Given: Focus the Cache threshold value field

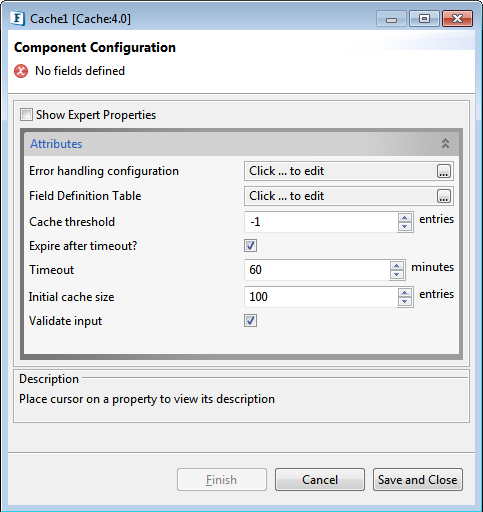Looking at the screenshot, I should (321, 222).
